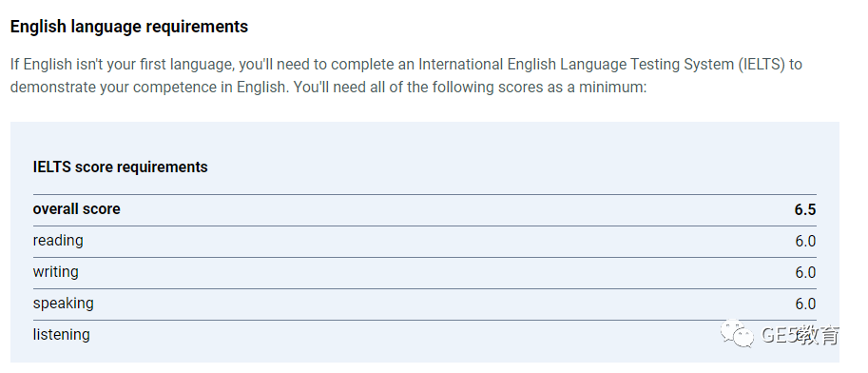Click the 6.5 overall score value
The width and height of the screenshot is (868, 373).
click(805, 210)
